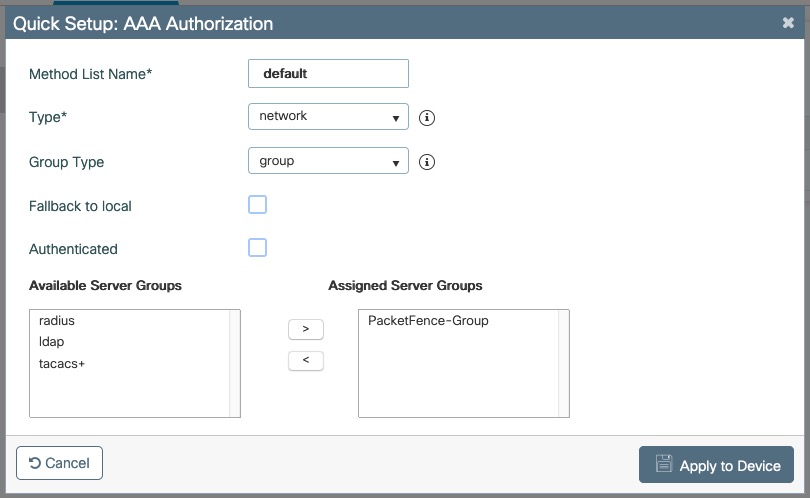Click the Assigned Server Groups list scrollbar
The height and width of the screenshot is (498, 810).
pyautogui.click(x=564, y=362)
